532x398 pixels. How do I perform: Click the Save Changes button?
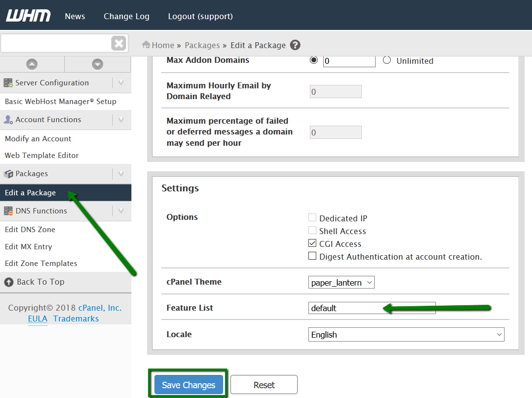coord(189,385)
